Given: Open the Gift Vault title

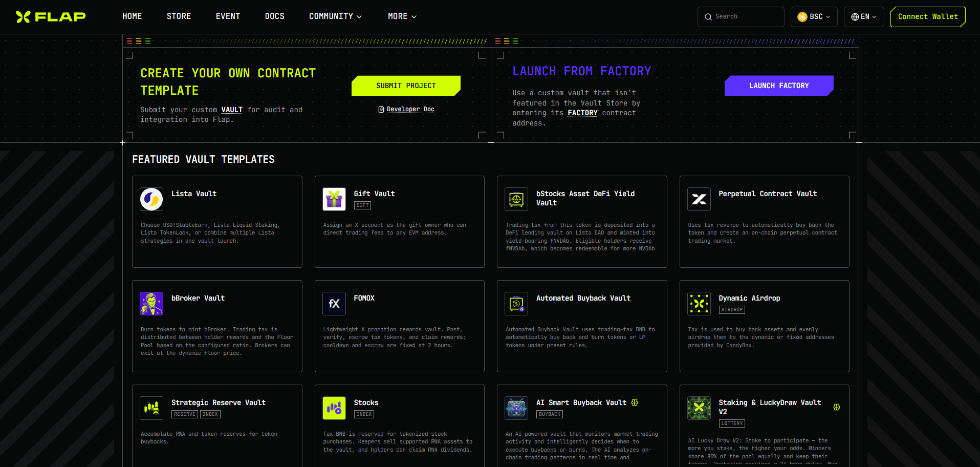Looking at the screenshot, I should click(374, 194).
